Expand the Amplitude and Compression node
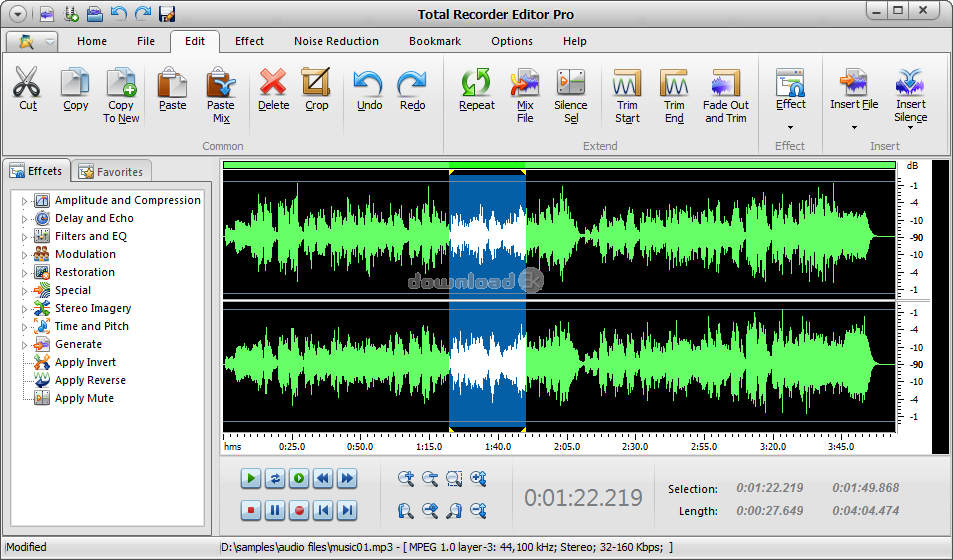Screen dimensions: 953x560 pyautogui.click(x=24, y=201)
